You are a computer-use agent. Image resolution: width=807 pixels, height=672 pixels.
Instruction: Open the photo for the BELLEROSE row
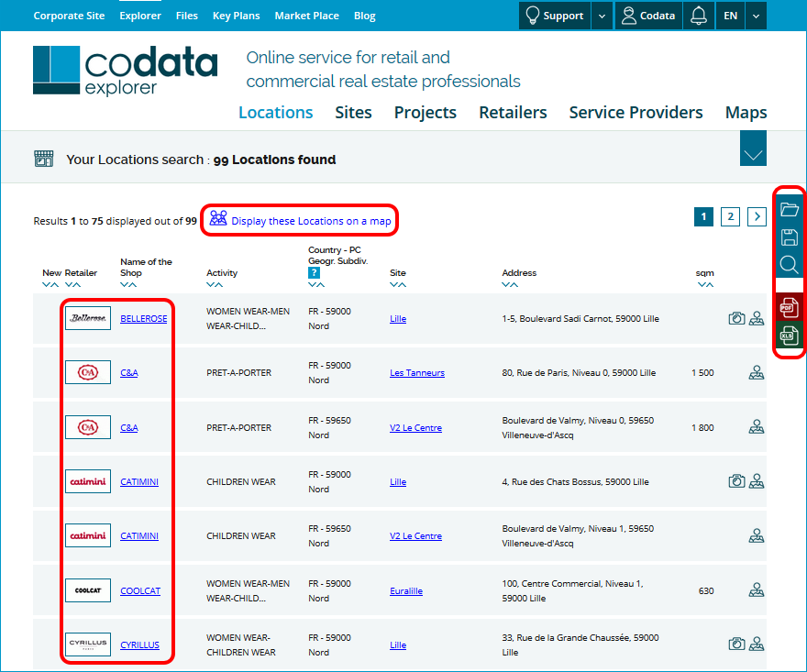tap(736, 318)
